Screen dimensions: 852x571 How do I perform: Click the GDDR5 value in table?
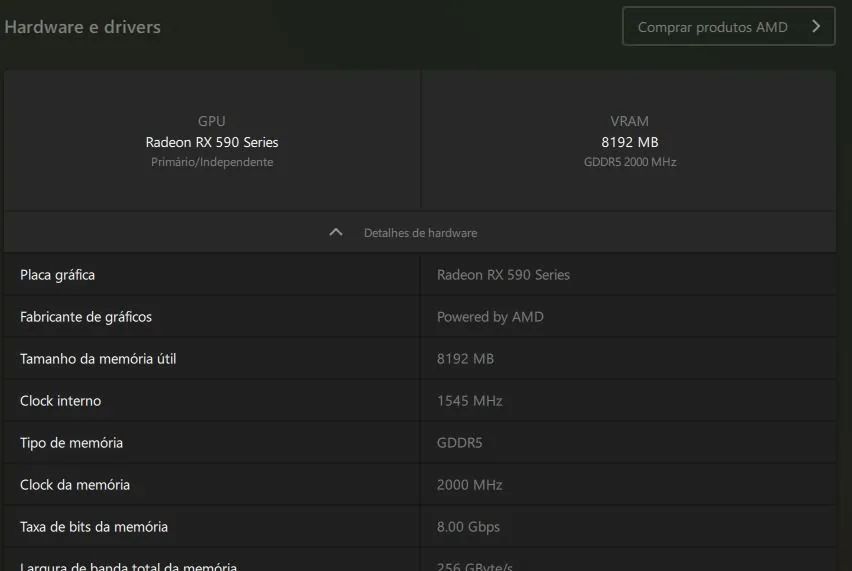(x=460, y=443)
